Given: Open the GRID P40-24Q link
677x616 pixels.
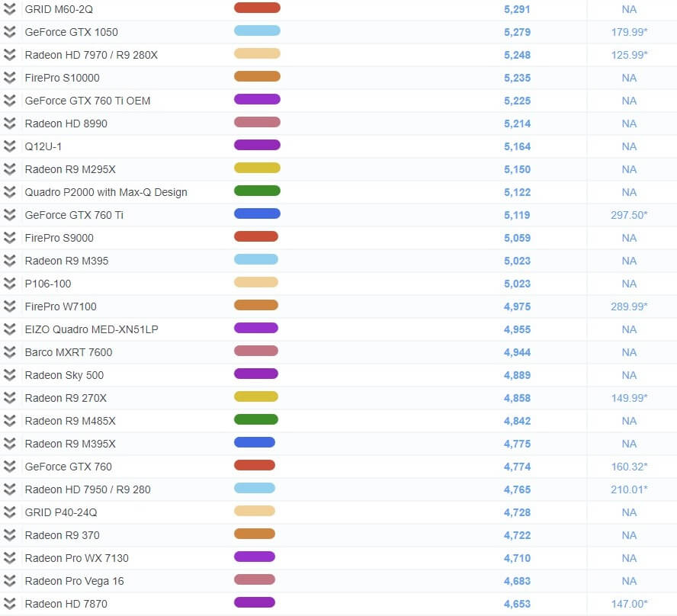Looking at the screenshot, I should tap(61, 512).
